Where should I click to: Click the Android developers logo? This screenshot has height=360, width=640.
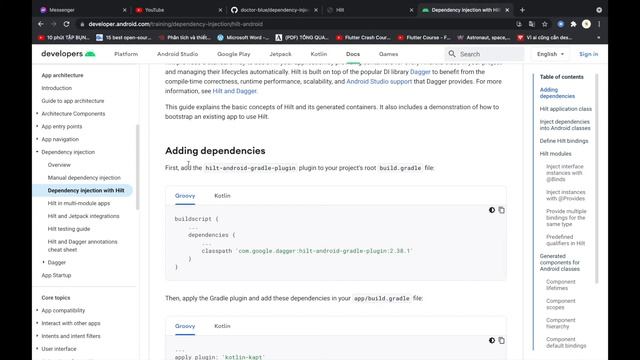pos(68,54)
